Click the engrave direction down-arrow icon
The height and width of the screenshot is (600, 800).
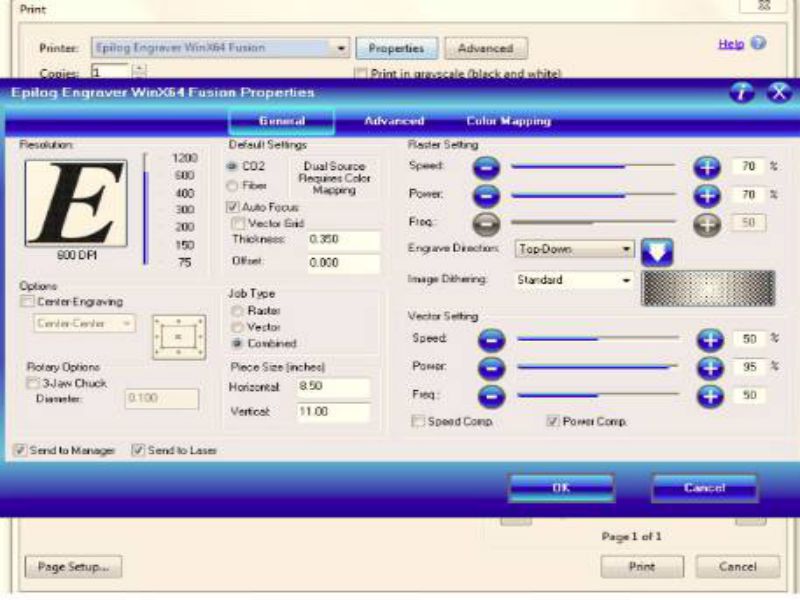pyautogui.click(x=657, y=252)
